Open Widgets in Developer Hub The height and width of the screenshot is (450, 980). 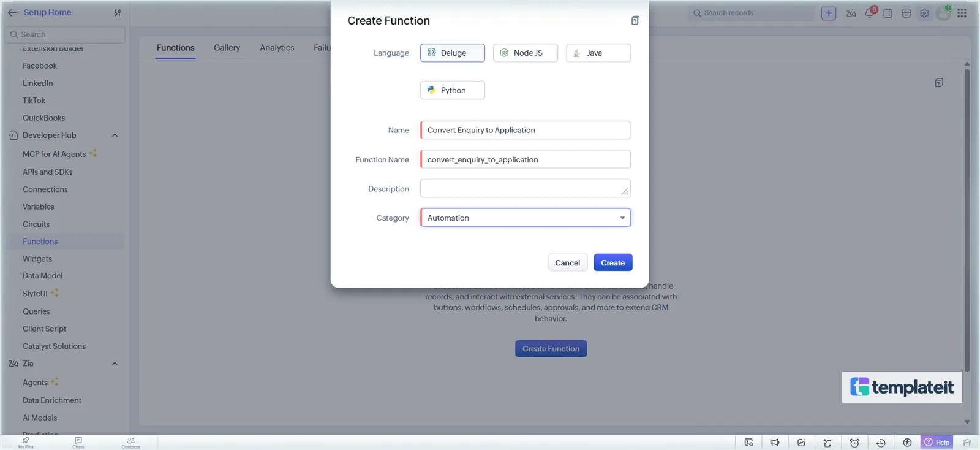(x=37, y=259)
